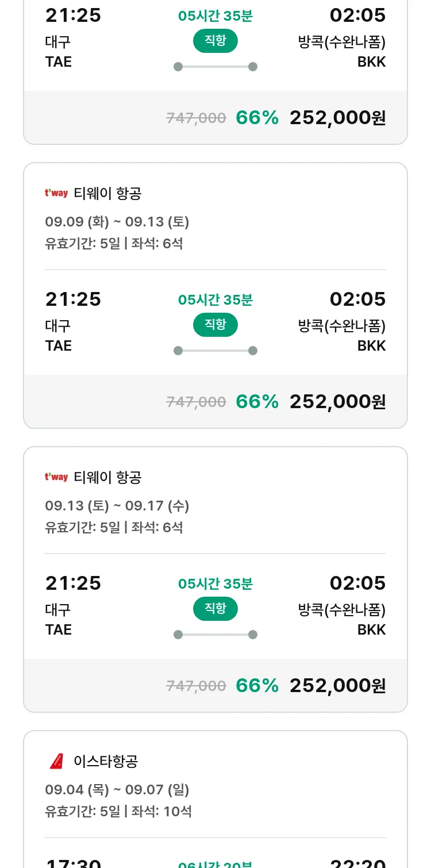Tap the 252,000원 price in the topmost card
This screenshot has width=431, height=868.
tap(337, 117)
